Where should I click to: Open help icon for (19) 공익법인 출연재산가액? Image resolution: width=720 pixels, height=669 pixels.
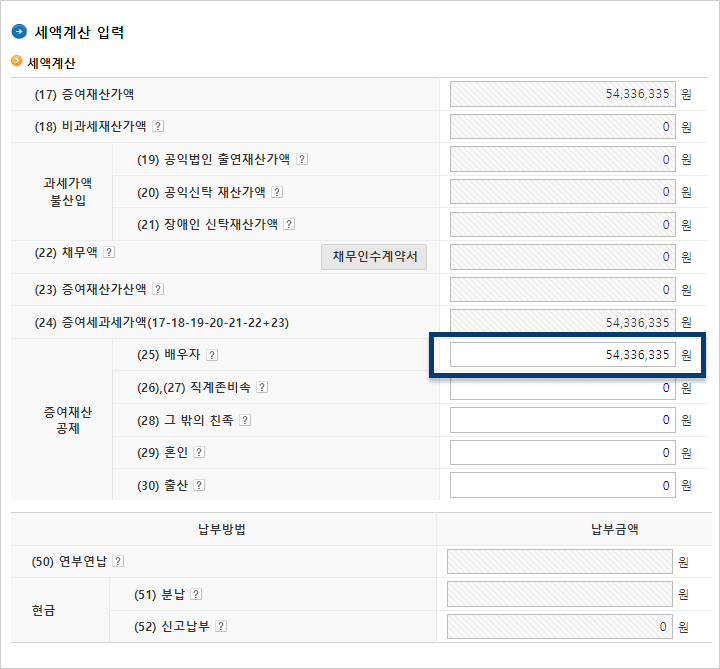pos(302,159)
